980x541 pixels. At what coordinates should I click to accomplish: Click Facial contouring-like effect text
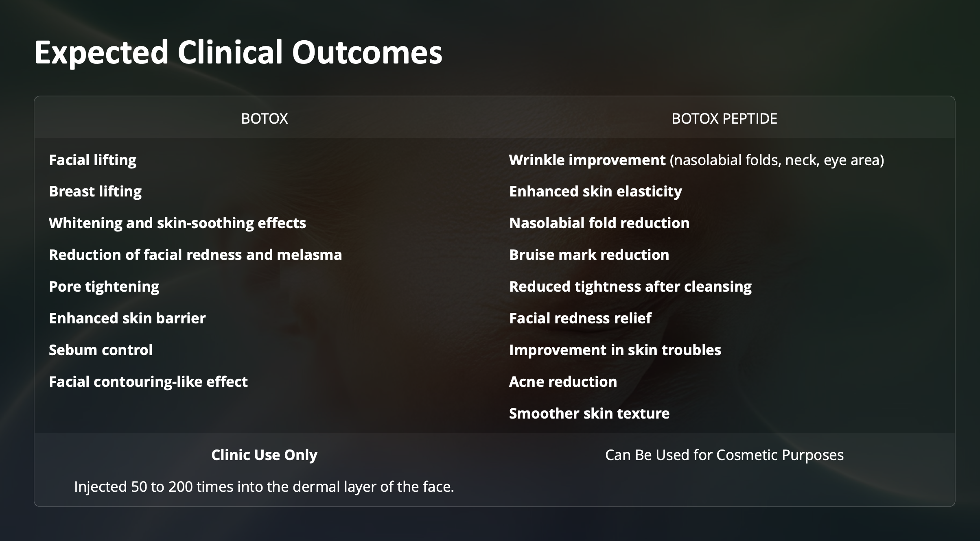pyautogui.click(x=148, y=382)
